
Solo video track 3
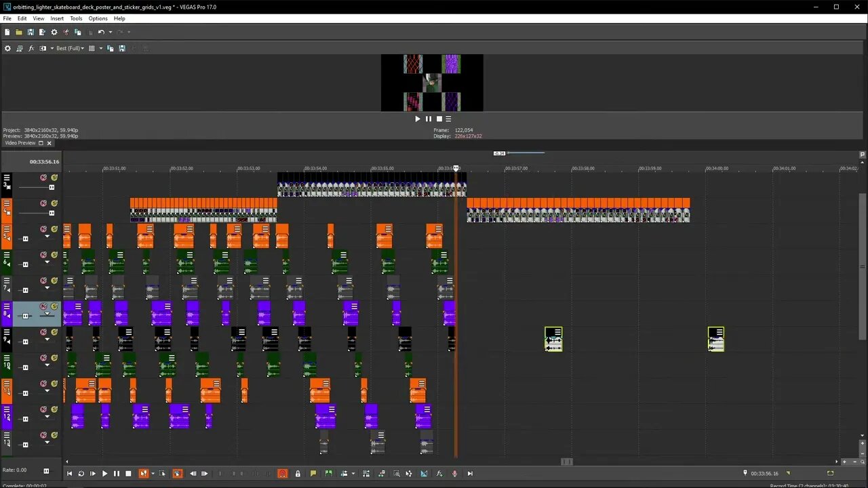(x=54, y=178)
